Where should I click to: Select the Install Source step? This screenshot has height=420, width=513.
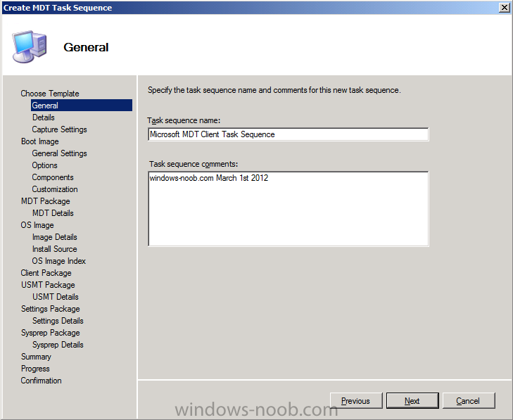point(55,249)
